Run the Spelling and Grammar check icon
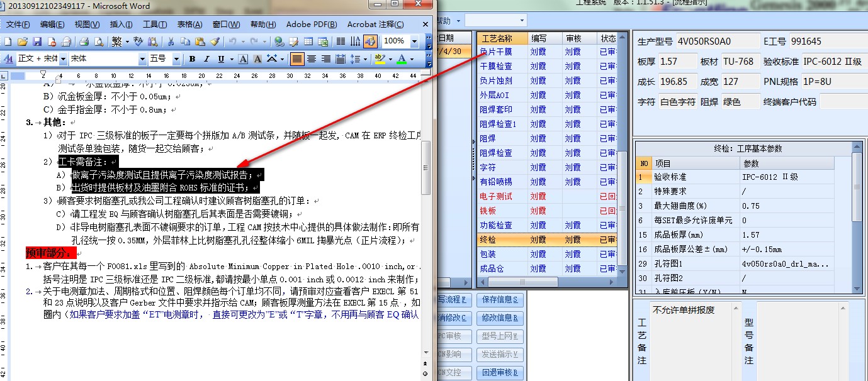 pos(137,41)
